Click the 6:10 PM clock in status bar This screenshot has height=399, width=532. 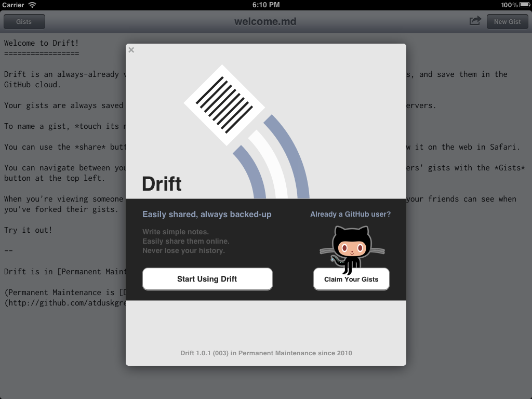coord(266,5)
